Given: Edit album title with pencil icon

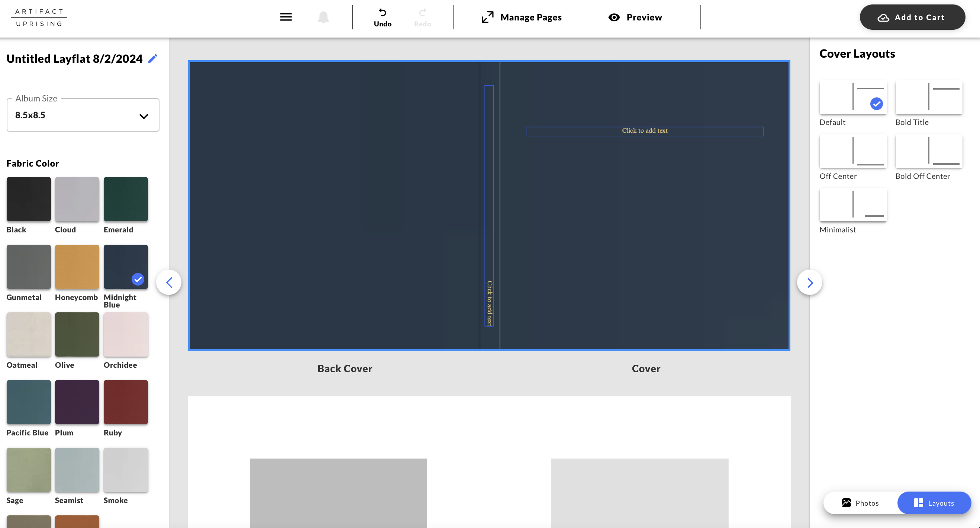Looking at the screenshot, I should pyautogui.click(x=152, y=58).
